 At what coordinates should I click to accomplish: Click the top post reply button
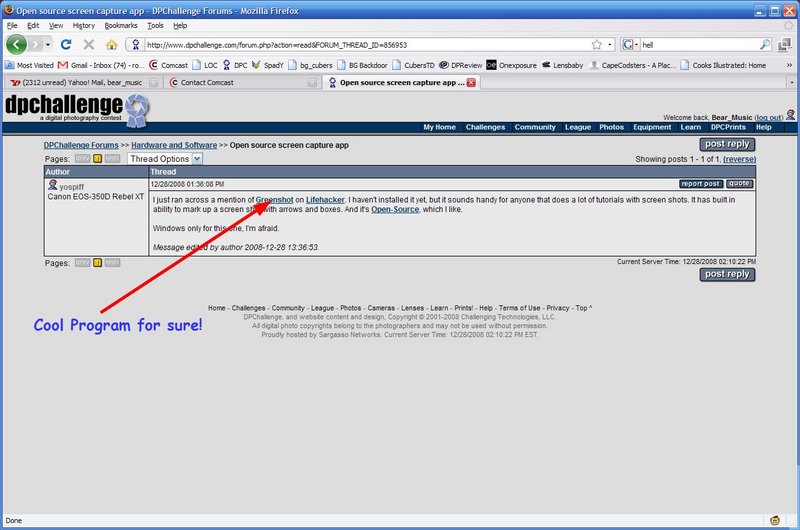point(727,145)
